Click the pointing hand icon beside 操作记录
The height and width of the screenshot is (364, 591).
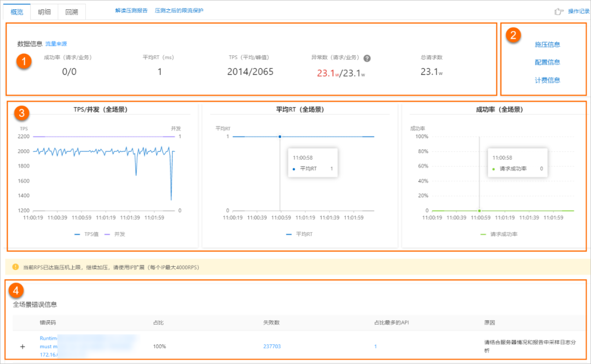[x=559, y=11]
